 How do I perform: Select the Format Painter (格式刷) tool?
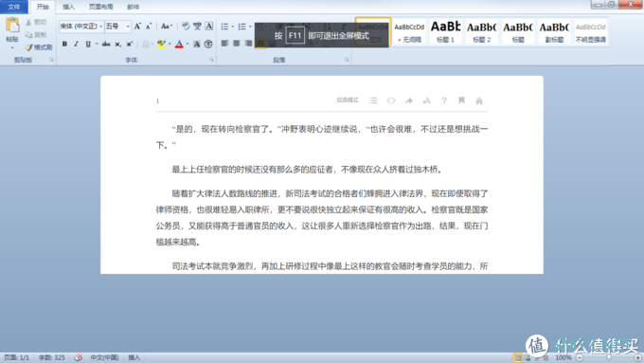(39, 47)
